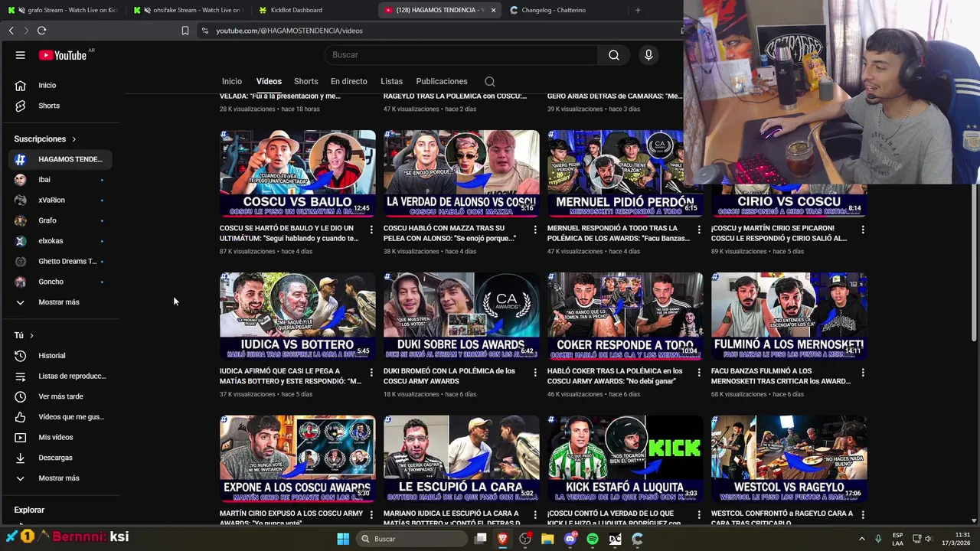The image size is (980, 551).
Task: Open Spotify from taskbar
Action: point(593,539)
